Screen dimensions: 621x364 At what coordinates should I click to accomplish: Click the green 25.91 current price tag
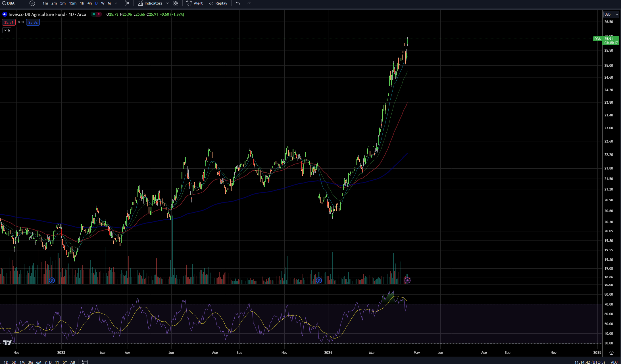tap(610, 41)
